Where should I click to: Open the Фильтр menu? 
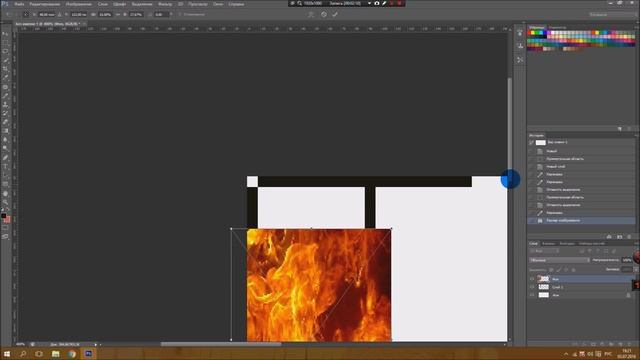(165, 4)
